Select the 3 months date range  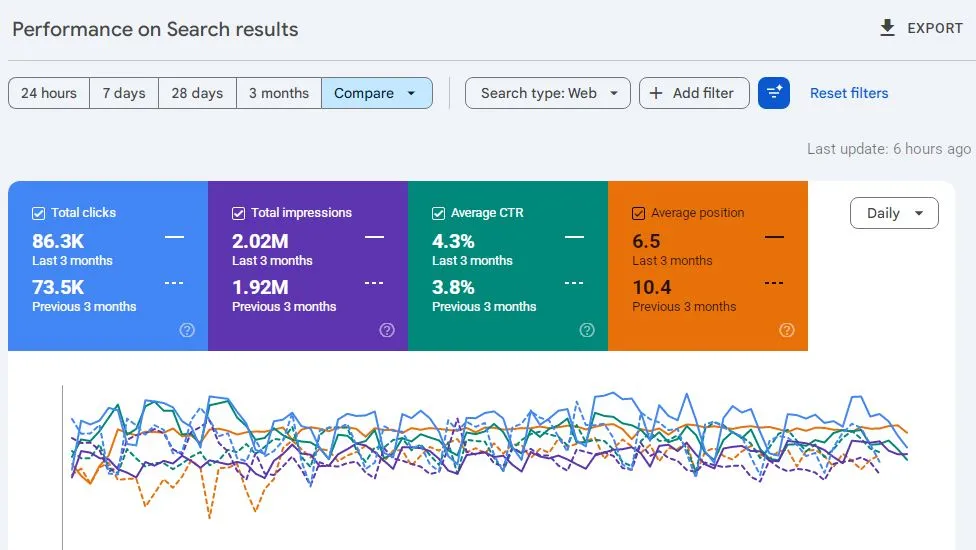coord(279,93)
